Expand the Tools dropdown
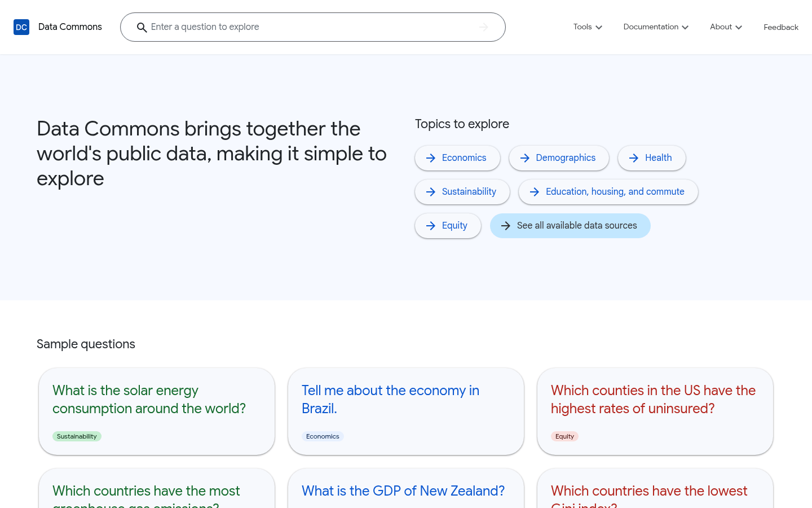Image resolution: width=812 pixels, height=508 pixels. (587, 27)
